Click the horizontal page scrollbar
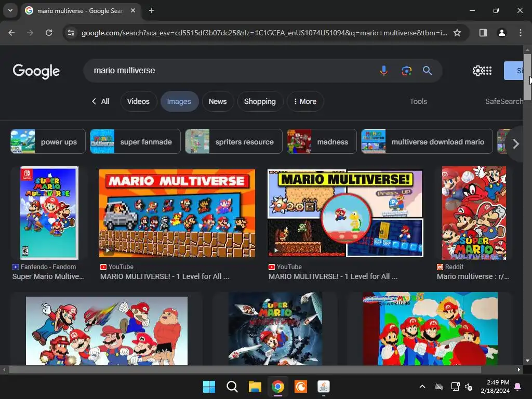The height and width of the screenshot is (399, 532). click(x=245, y=369)
